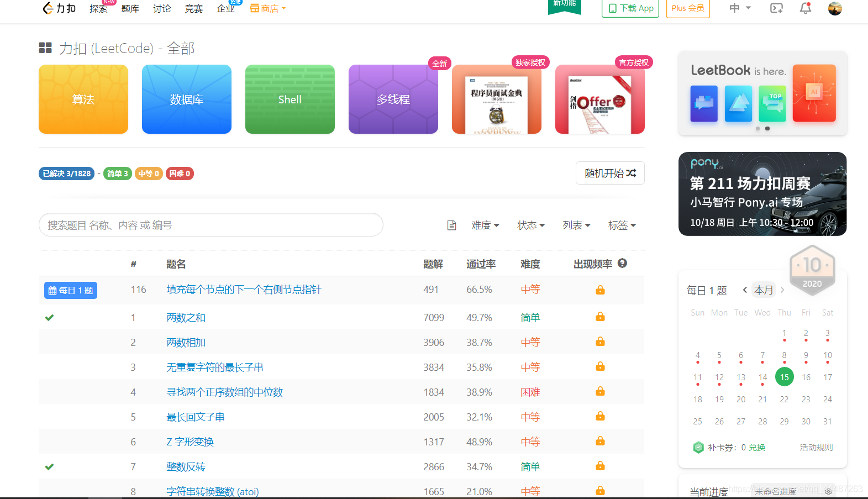
Task: Focus the problem search input field
Action: [211, 225]
